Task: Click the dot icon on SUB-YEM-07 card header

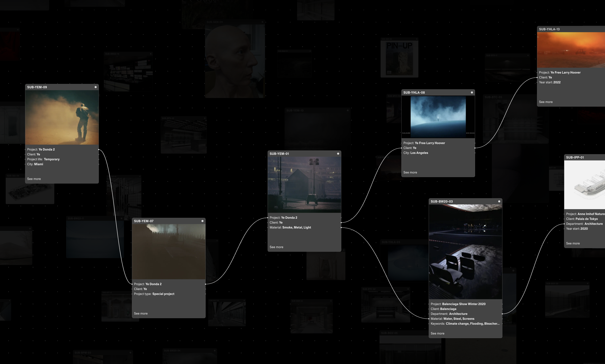Action: click(202, 221)
